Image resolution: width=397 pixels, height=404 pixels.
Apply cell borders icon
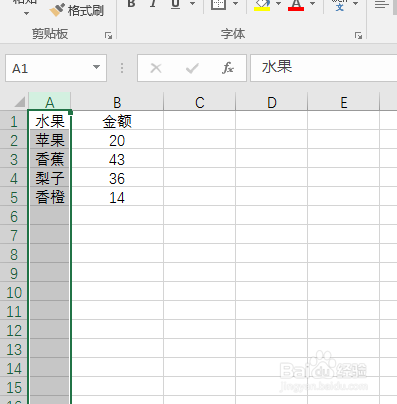pyautogui.click(x=219, y=4)
